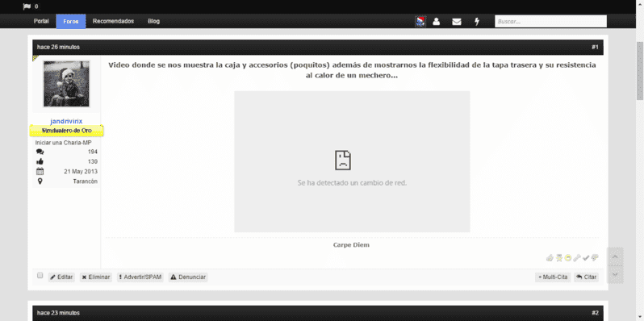Click the wrench reaction icon
Image resolution: width=644 pixels, height=321 pixels.
coord(577,258)
